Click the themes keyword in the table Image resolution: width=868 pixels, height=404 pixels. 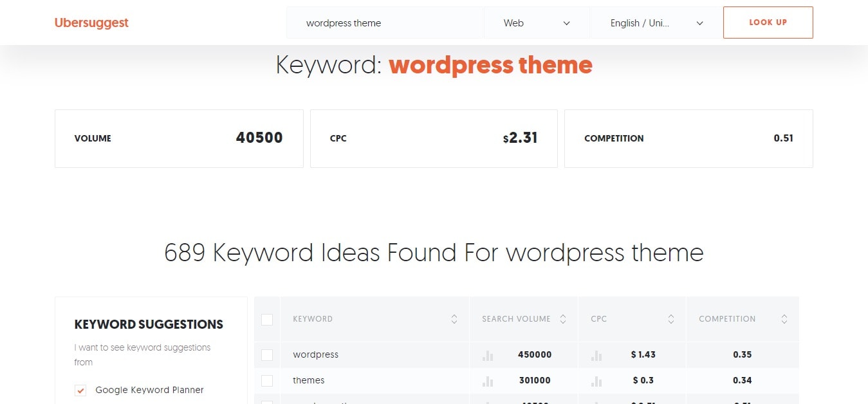(x=309, y=380)
